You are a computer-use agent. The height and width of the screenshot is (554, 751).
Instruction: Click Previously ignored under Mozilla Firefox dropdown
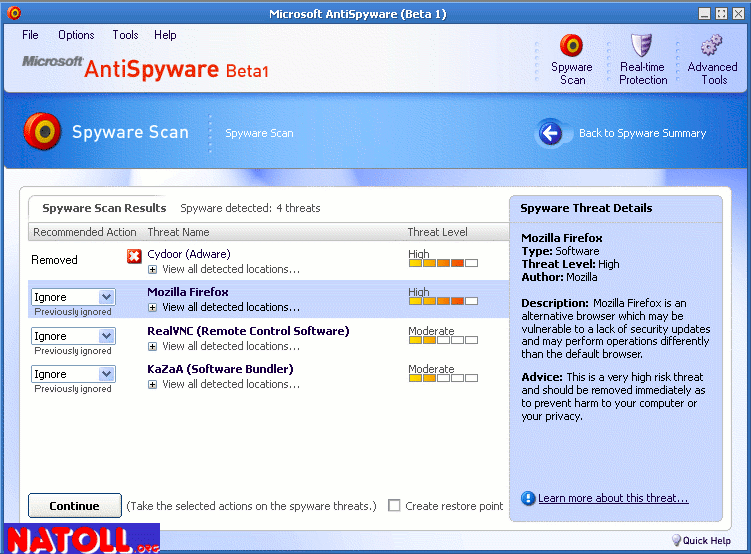73,312
